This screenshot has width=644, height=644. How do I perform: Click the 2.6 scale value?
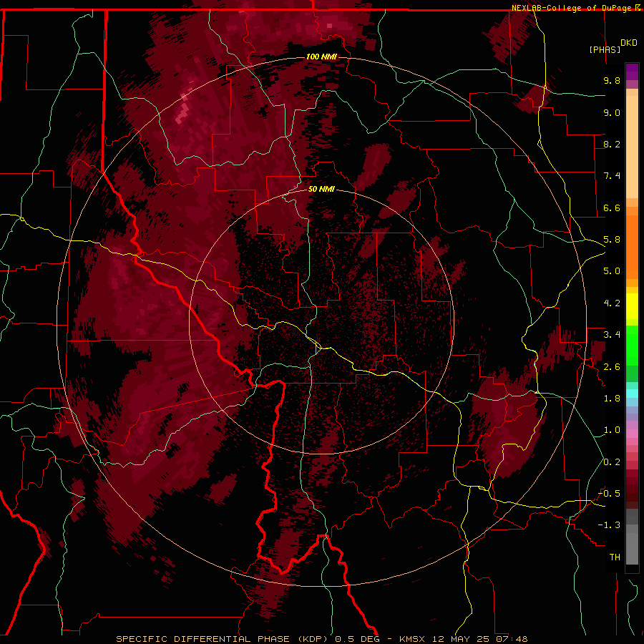(612, 367)
